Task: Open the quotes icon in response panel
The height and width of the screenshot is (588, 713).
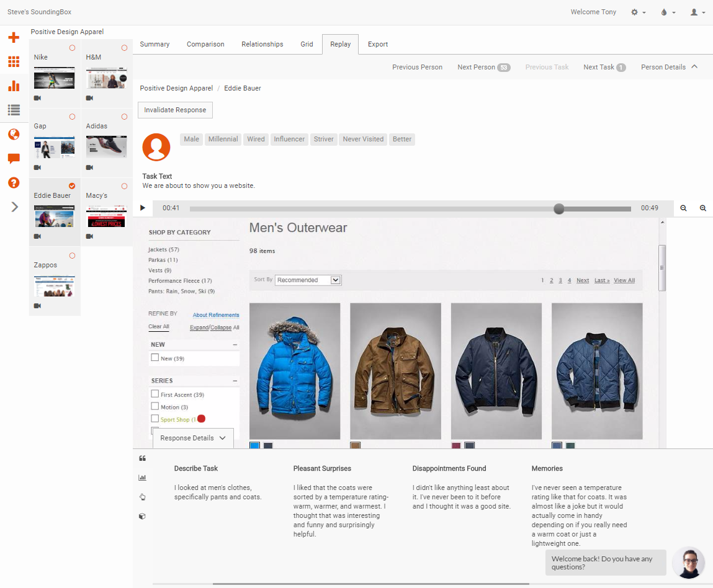Action: 142,458
